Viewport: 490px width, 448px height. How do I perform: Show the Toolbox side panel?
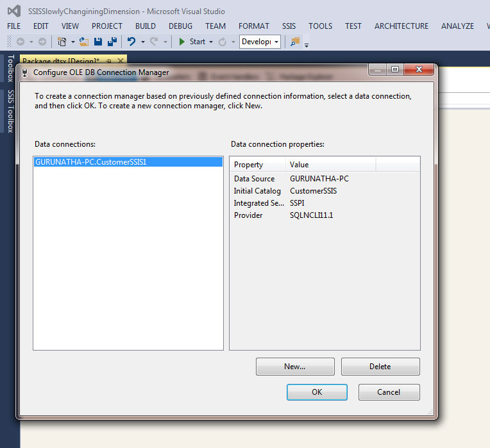coord(10,69)
